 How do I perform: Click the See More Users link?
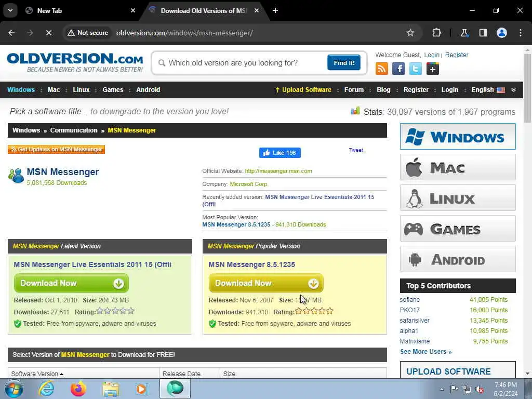click(426, 352)
